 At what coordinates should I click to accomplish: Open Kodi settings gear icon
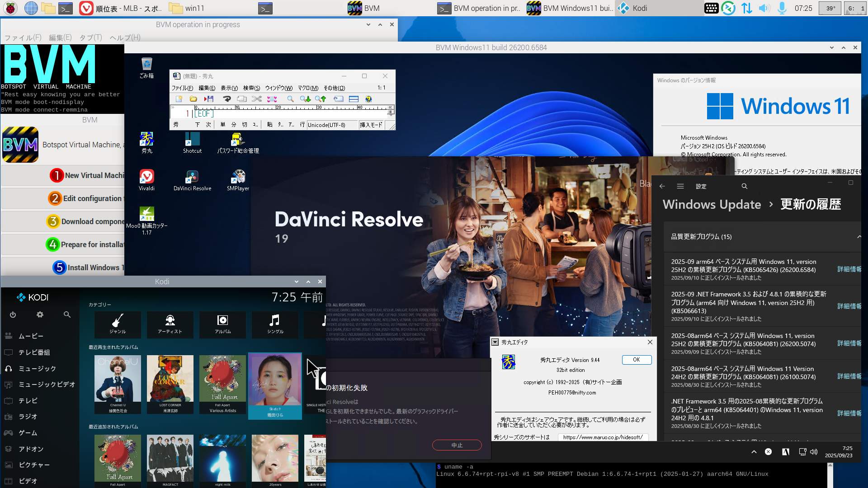[40, 314]
